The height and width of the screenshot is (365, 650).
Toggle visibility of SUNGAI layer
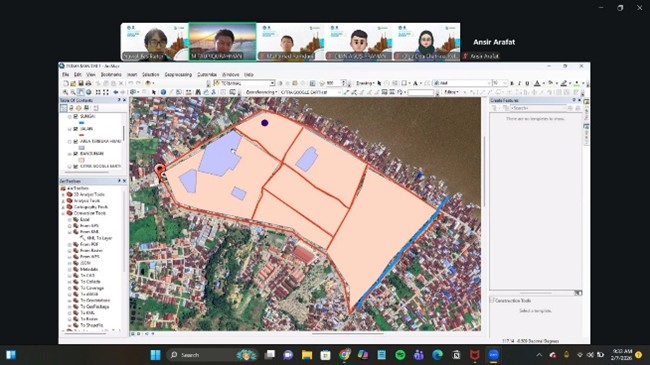tap(75, 117)
